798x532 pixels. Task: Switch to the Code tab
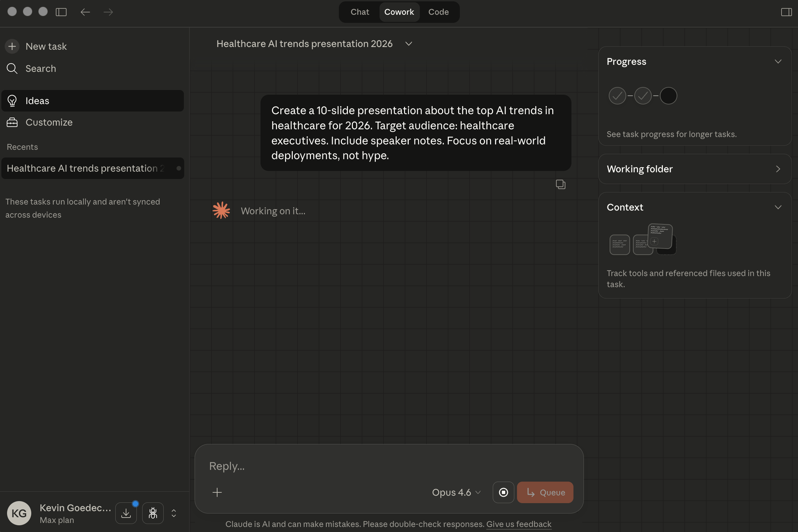[x=438, y=12]
